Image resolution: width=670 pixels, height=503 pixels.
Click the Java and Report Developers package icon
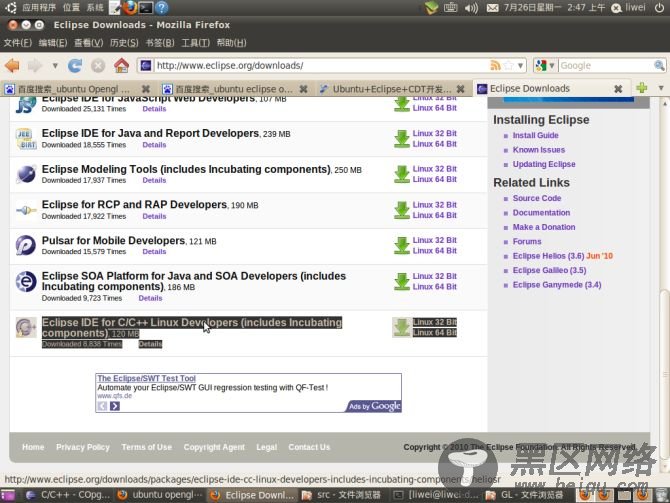coord(26,139)
